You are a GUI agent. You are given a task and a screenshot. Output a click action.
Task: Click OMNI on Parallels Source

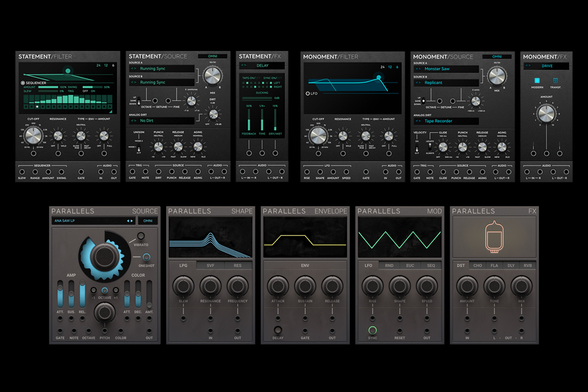[x=148, y=221]
